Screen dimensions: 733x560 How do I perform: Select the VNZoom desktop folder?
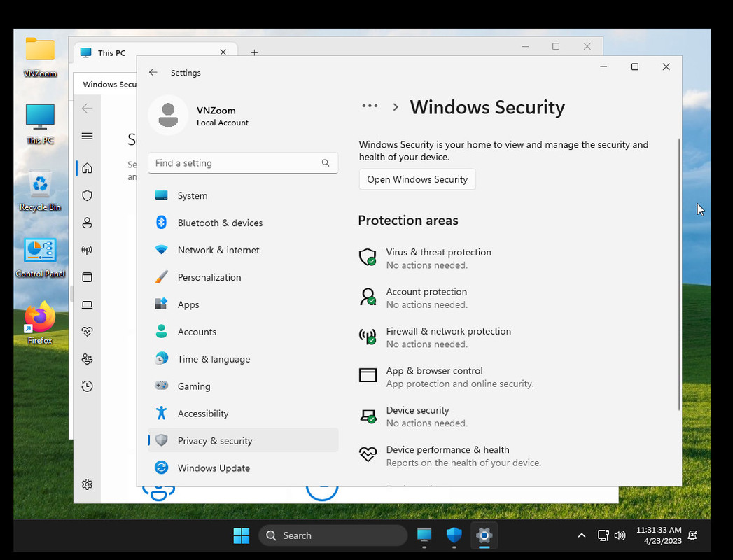click(x=40, y=57)
